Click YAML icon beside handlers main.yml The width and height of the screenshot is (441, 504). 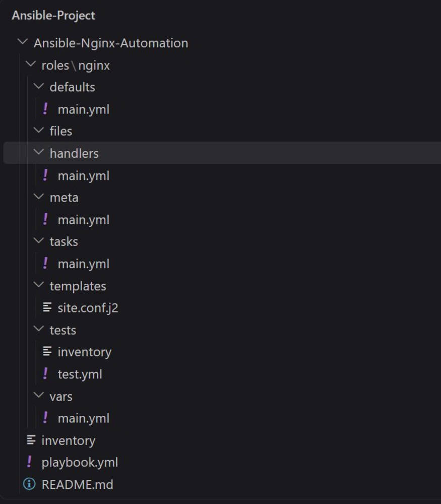click(x=46, y=175)
